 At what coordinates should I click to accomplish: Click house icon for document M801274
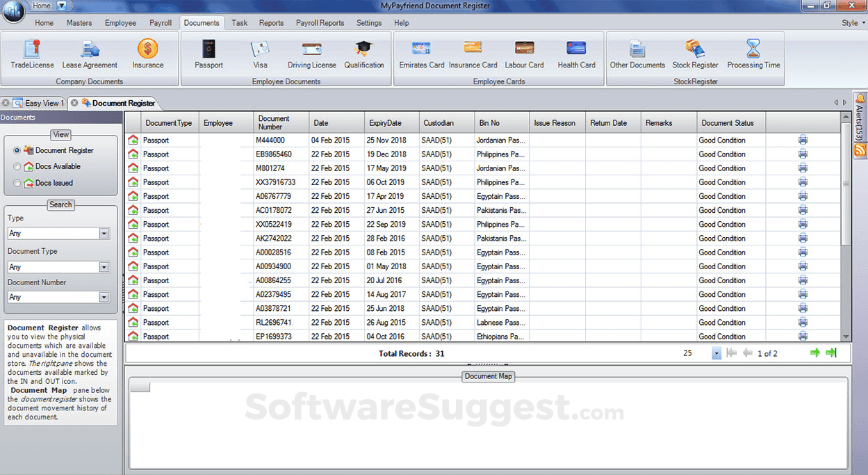[x=133, y=168]
